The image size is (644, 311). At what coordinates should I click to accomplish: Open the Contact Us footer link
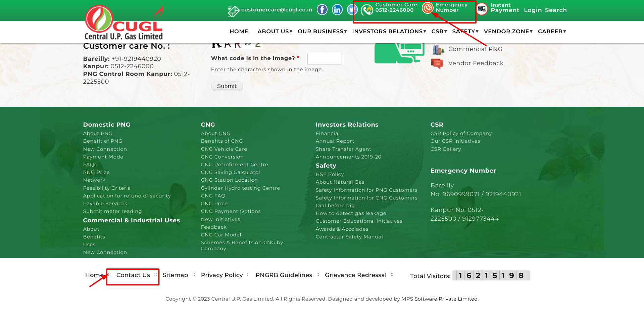click(133, 275)
